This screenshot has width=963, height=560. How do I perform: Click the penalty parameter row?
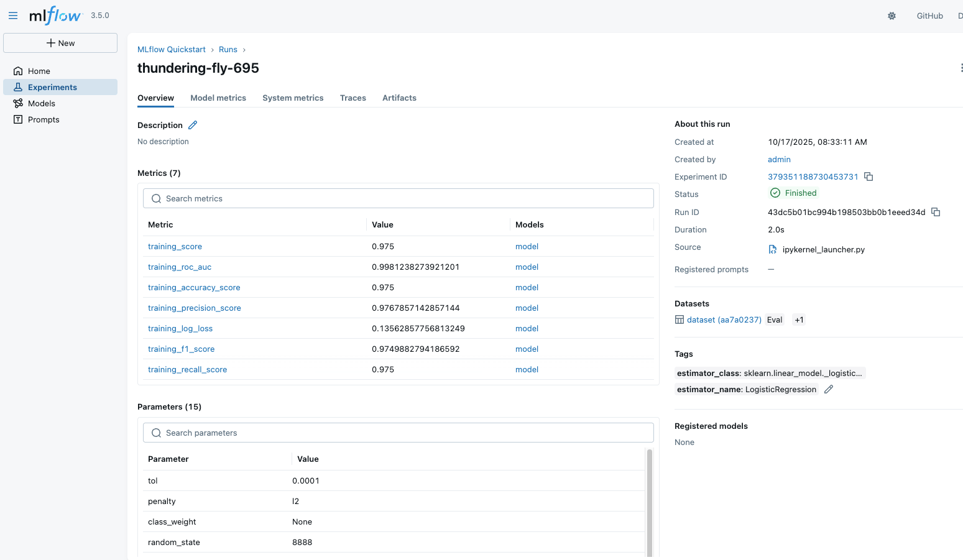(x=394, y=501)
